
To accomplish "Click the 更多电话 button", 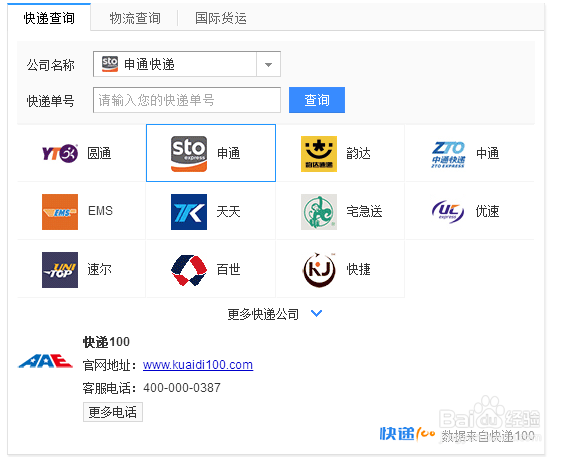I will pyautogui.click(x=113, y=412).
